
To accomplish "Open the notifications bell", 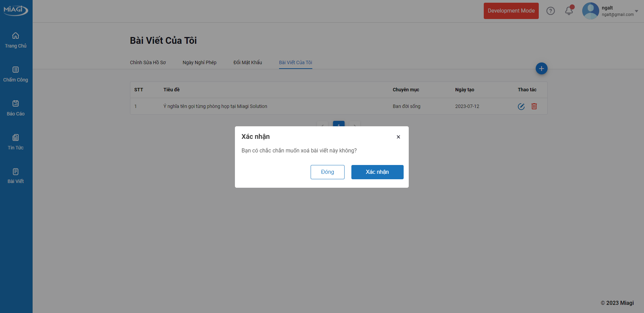I will 569,11.
